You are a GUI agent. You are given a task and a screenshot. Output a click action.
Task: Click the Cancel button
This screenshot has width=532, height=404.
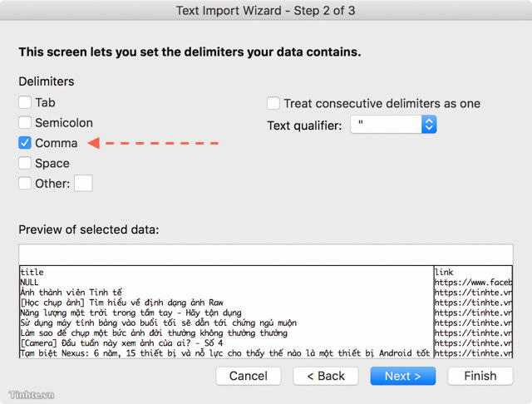(249, 376)
